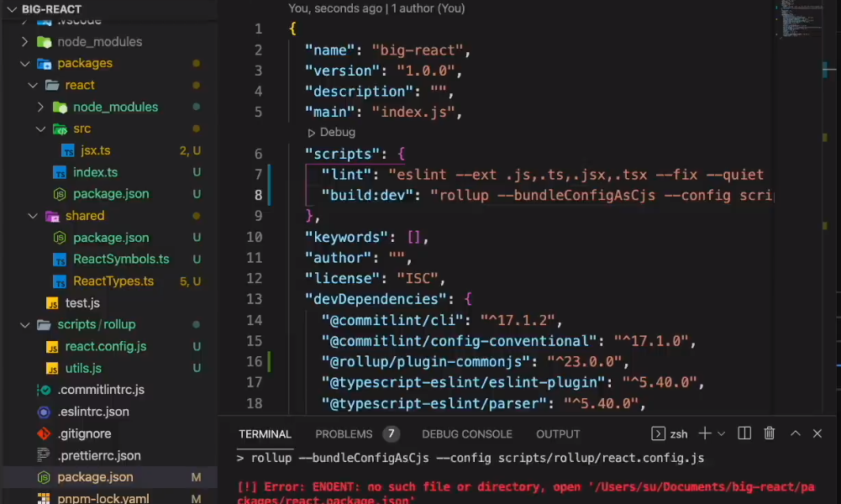Open utils.js in the explorer
Screen dimensions: 841x504
tap(83, 369)
